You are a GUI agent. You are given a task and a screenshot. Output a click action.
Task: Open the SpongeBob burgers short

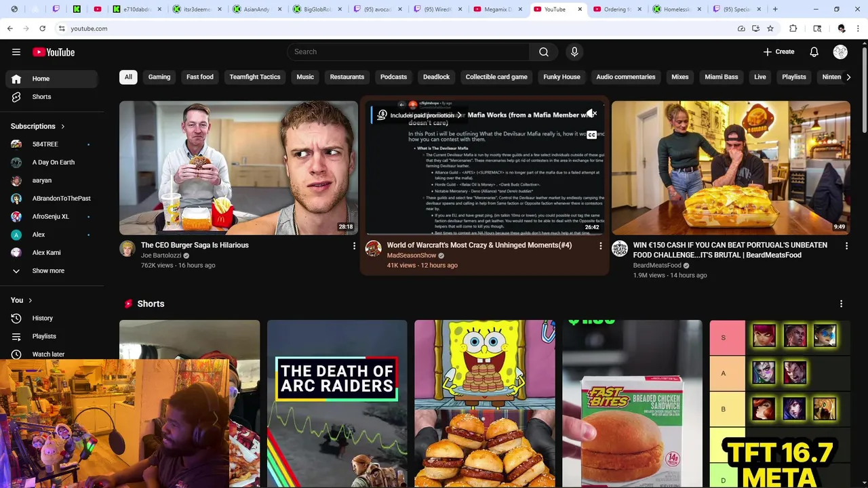(x=485, y=404)
